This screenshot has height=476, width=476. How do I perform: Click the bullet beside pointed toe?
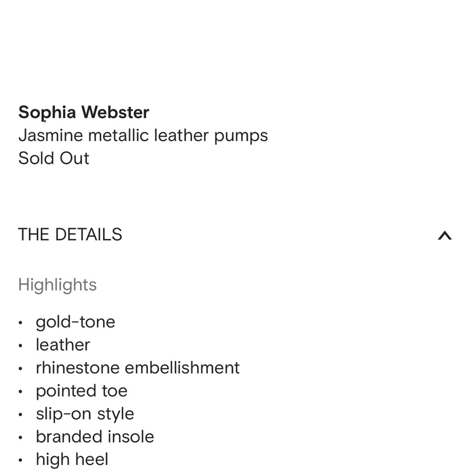[20, 392]
